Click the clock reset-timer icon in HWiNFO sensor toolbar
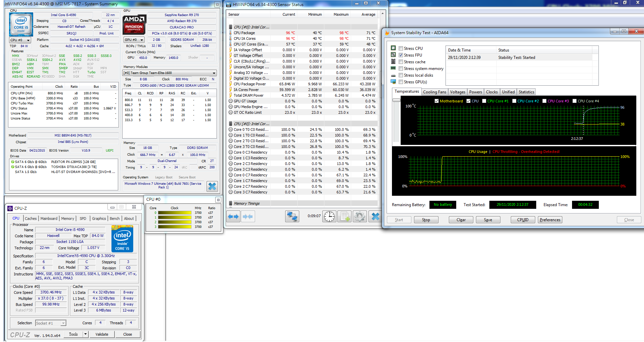 [x=329, y=217]
